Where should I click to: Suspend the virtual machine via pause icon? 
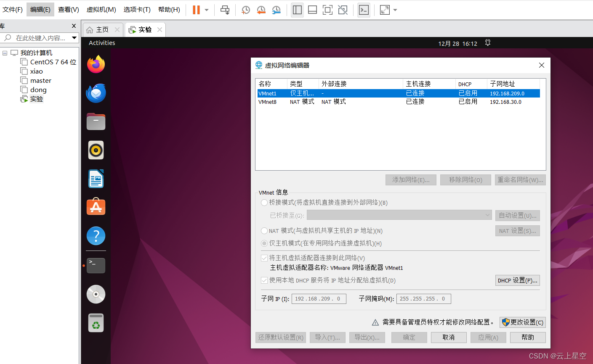195,10
